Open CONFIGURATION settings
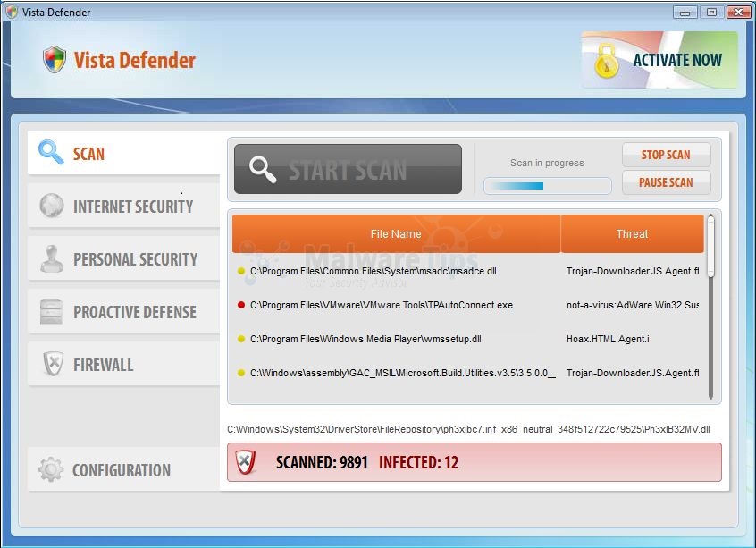Image resolution: width=756 pixels, height=548 pixels. tap(123, 469)
